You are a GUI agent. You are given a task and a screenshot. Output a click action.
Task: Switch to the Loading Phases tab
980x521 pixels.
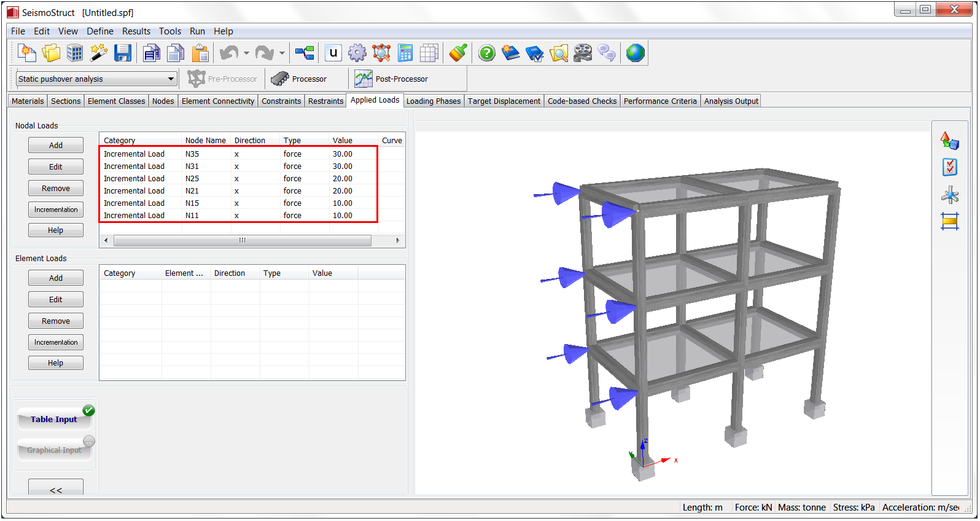coord(433,101)
